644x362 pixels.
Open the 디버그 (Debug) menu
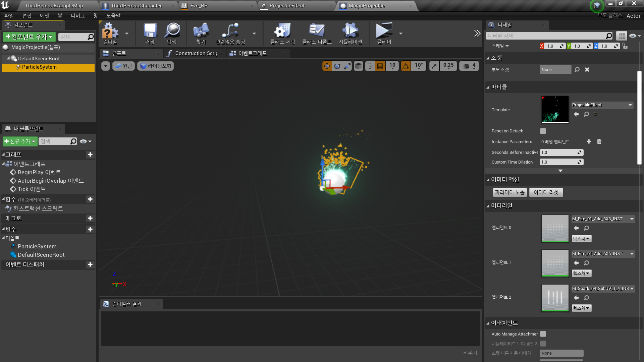[x=77, y=15]
